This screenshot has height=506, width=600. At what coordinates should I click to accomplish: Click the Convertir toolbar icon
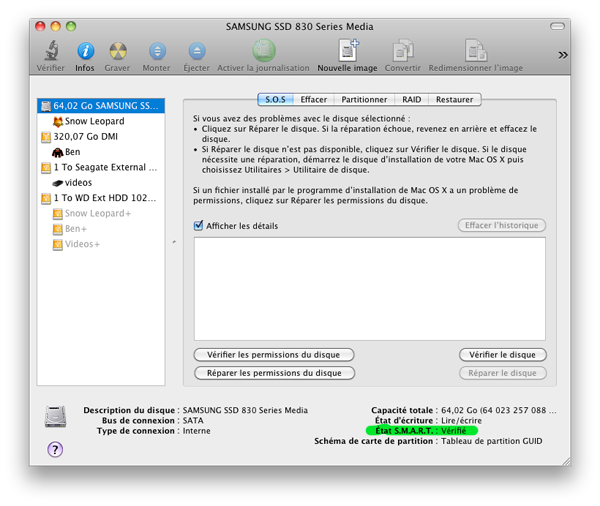coord(403,50)
